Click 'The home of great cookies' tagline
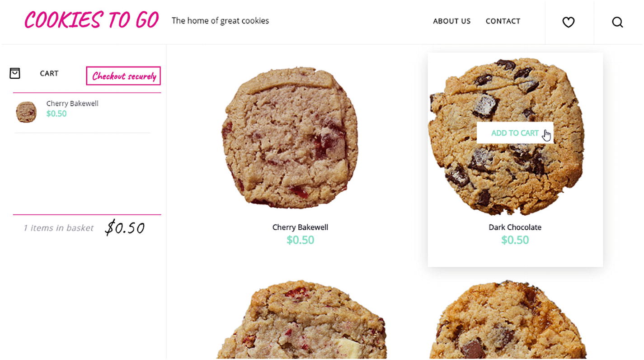Screen dimensions: 644x360 pyautogui.click(x=220, y=21)
